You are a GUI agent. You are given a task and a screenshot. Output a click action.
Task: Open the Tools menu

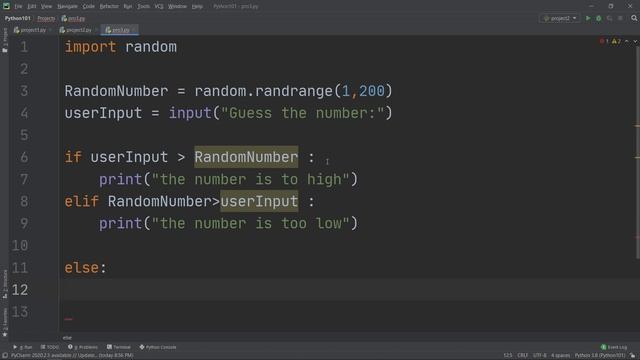[x=143, y=6]
